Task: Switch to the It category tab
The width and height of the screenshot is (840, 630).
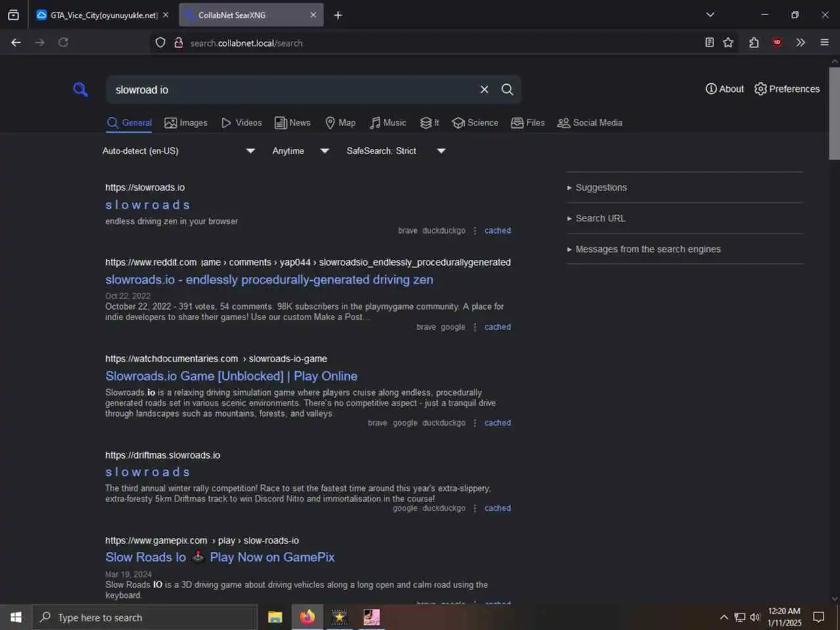Action: (x=430, y=123)
